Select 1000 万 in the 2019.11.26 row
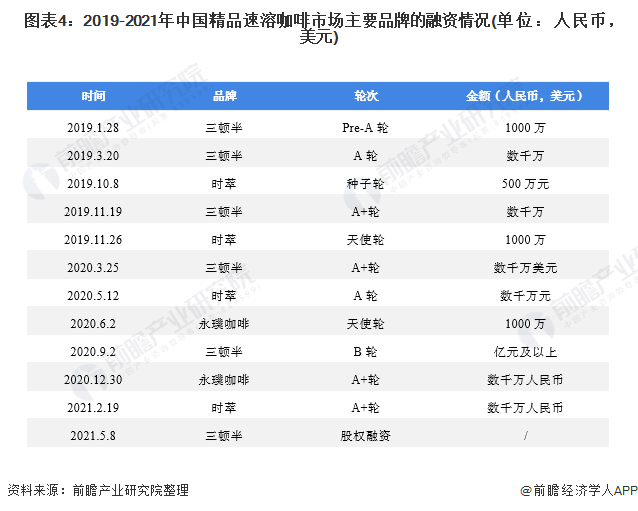 525,240
